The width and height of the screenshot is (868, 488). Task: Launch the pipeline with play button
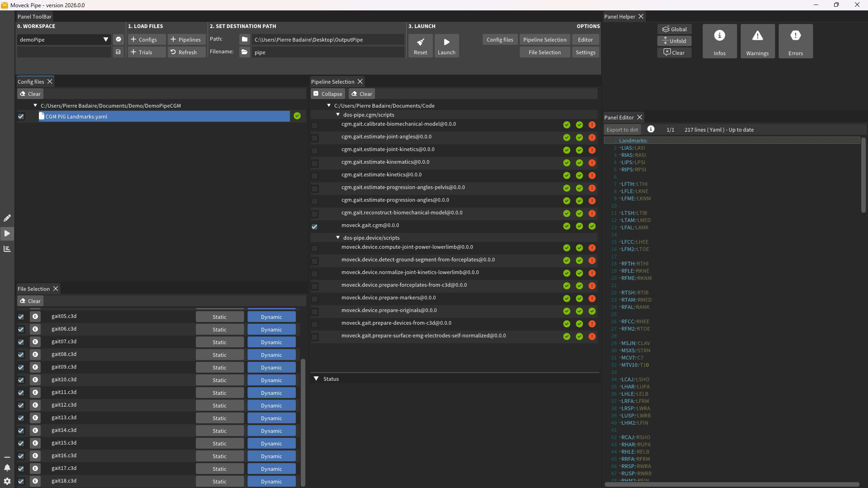[x=446, y=46]
